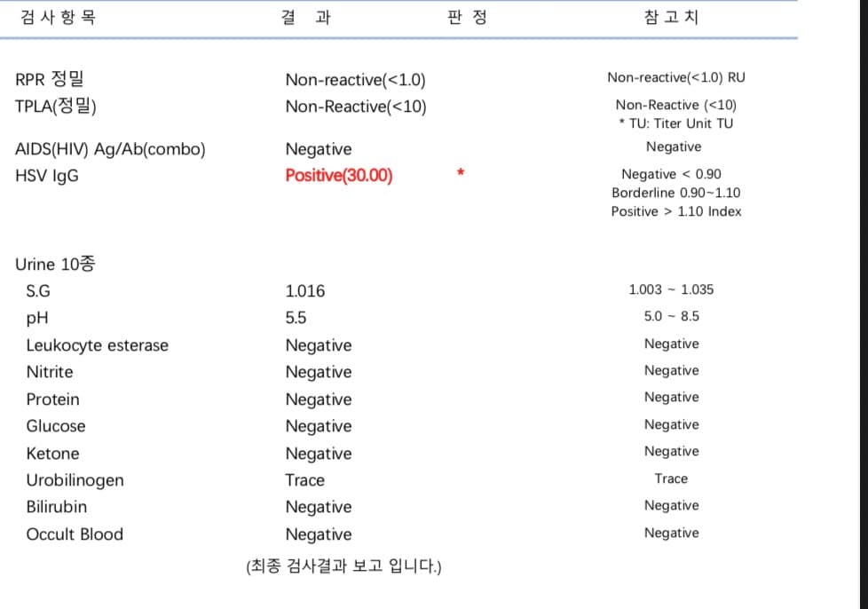Click the red Positive(30.00) result
Screen dimensions: 868x609
[339, 175]
